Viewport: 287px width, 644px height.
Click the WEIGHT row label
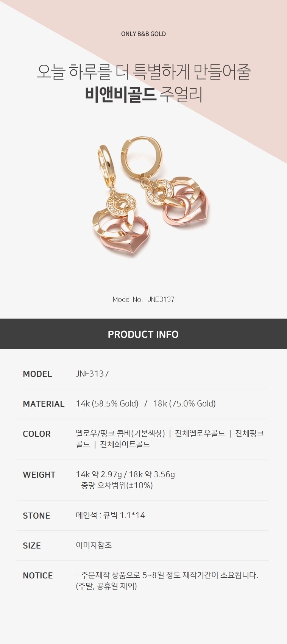coord(39,475)
